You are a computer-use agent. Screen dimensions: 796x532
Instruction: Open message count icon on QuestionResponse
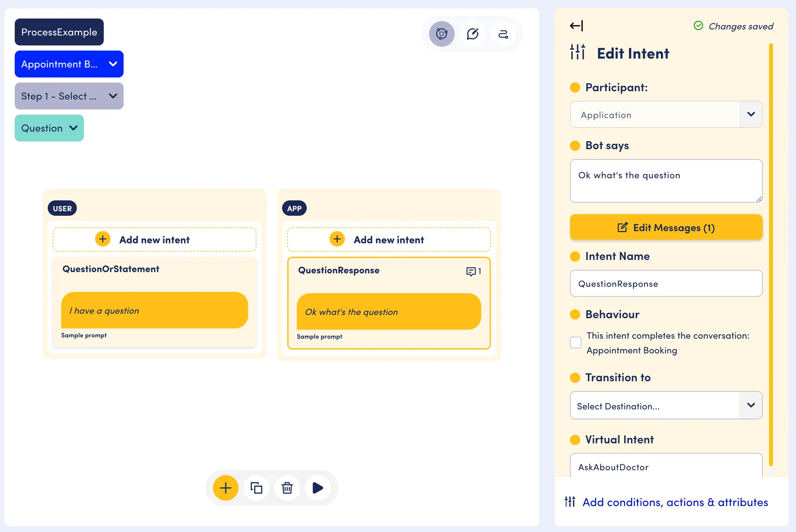(x=474, y=271)
